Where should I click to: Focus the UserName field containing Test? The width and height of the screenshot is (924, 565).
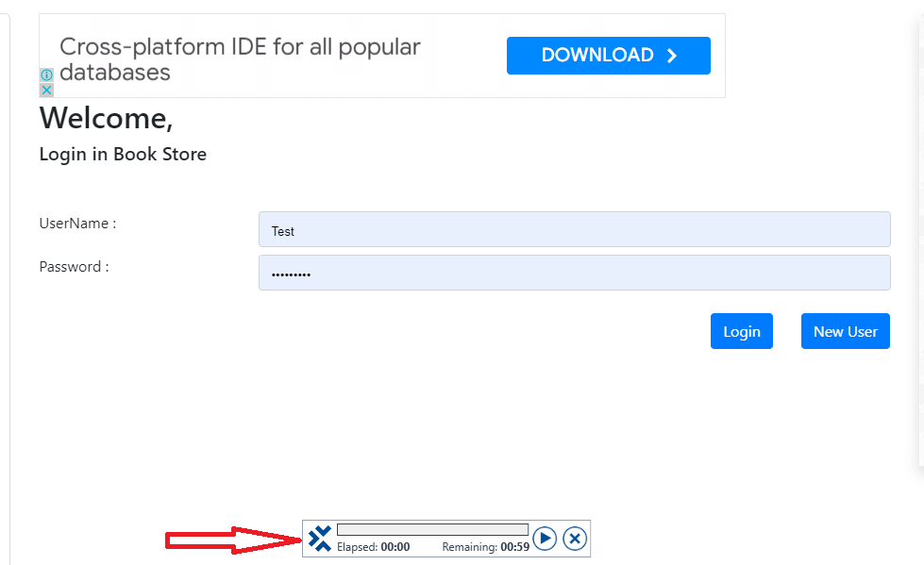(574, 229)
